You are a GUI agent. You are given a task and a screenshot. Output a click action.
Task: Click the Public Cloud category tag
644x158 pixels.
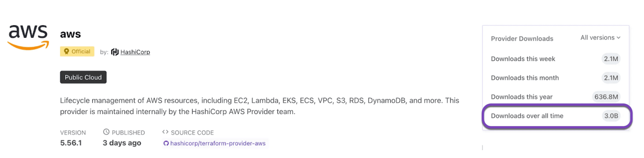tap(83, 77)
